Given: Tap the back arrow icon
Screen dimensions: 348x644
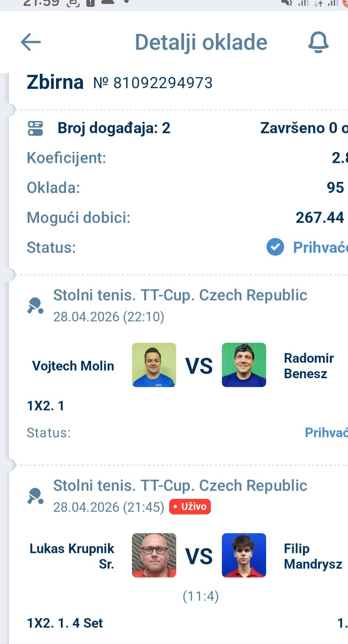Looking at the screenshot, I should point(31,42).
